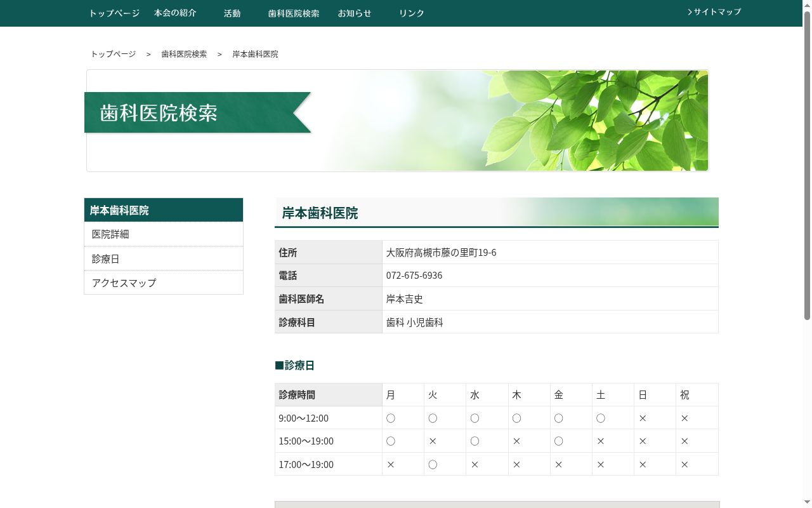Click the 岸本歯科医院 breadcrumb text
Viewport: 812px width, 508px height.
click(x=255, y=54)
